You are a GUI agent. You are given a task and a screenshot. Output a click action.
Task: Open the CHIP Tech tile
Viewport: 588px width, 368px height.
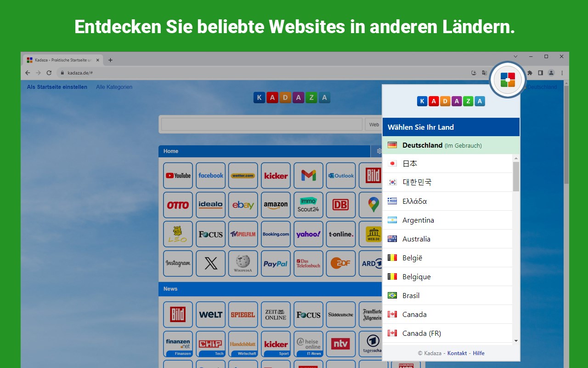coord(210,344)
